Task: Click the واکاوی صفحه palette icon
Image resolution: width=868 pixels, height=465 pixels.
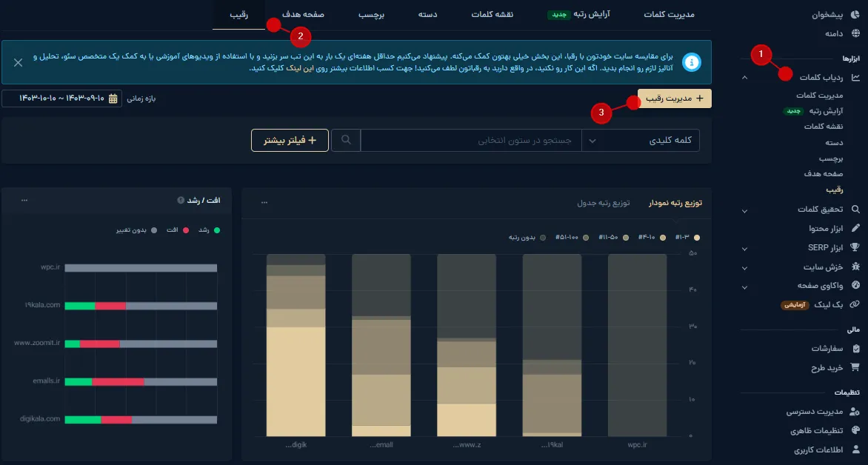Action: pyautogui.click(x=856, y=286)
